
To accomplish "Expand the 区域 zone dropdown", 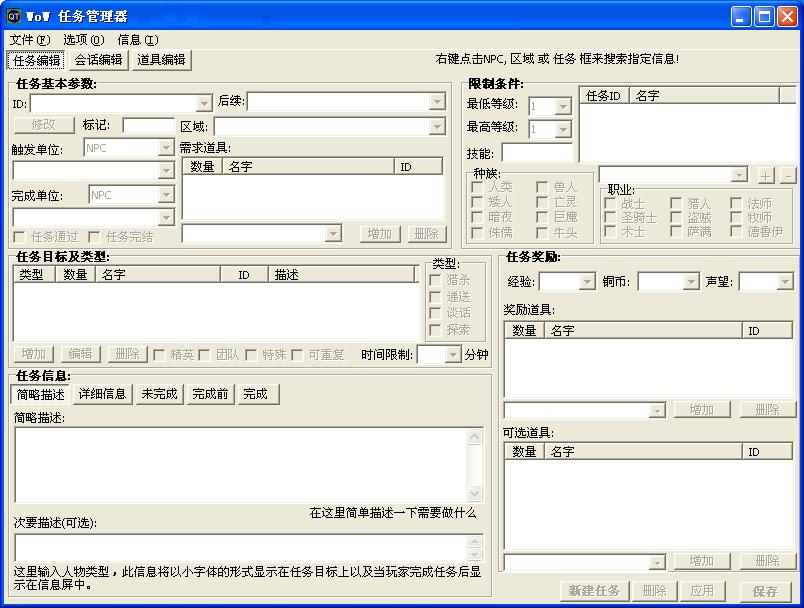I will point(437,124).
